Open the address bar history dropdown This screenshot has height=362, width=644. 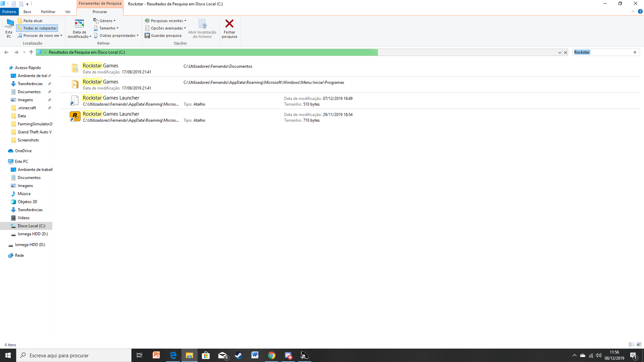(559, 52)
